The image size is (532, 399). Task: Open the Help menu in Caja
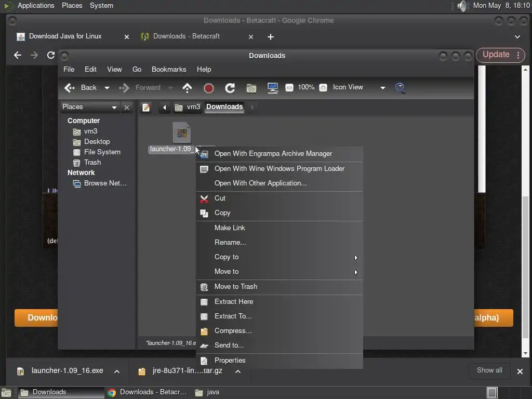tap(204, 69)
